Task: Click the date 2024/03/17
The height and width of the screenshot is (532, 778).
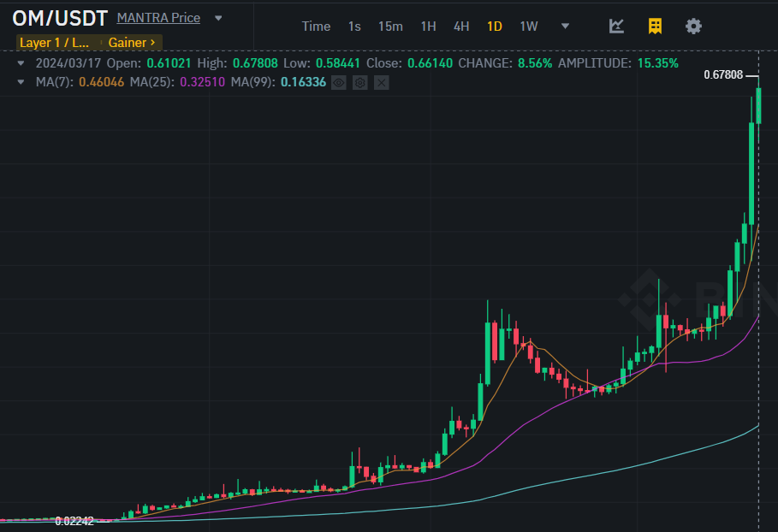Action: (68, 63)
